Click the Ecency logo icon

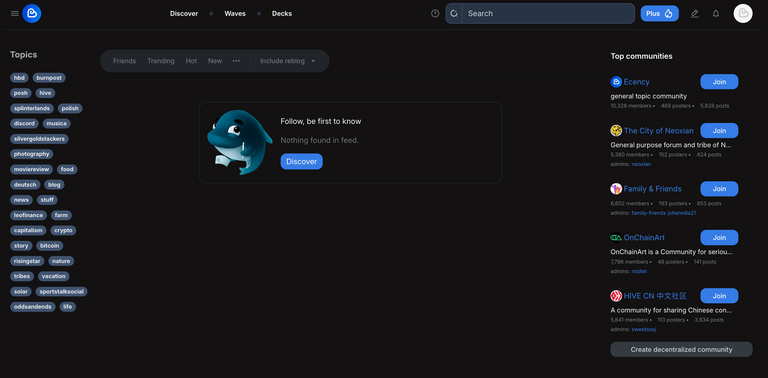pyautogui.click(x=32, y=14)
